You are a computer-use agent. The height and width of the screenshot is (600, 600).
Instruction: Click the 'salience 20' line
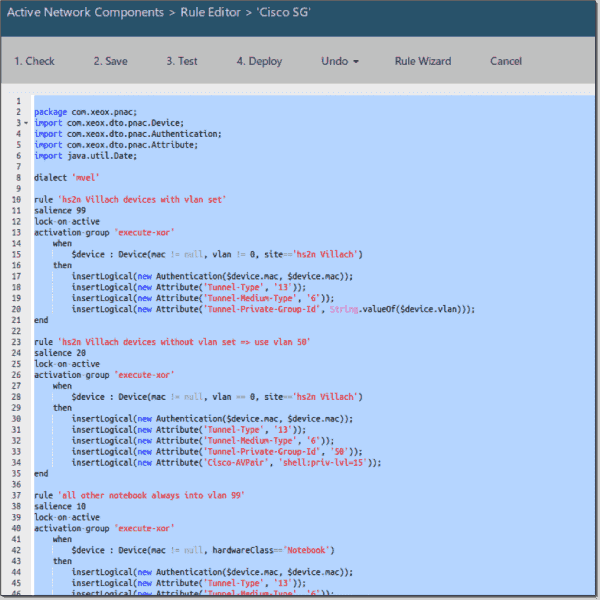(60, 353)
